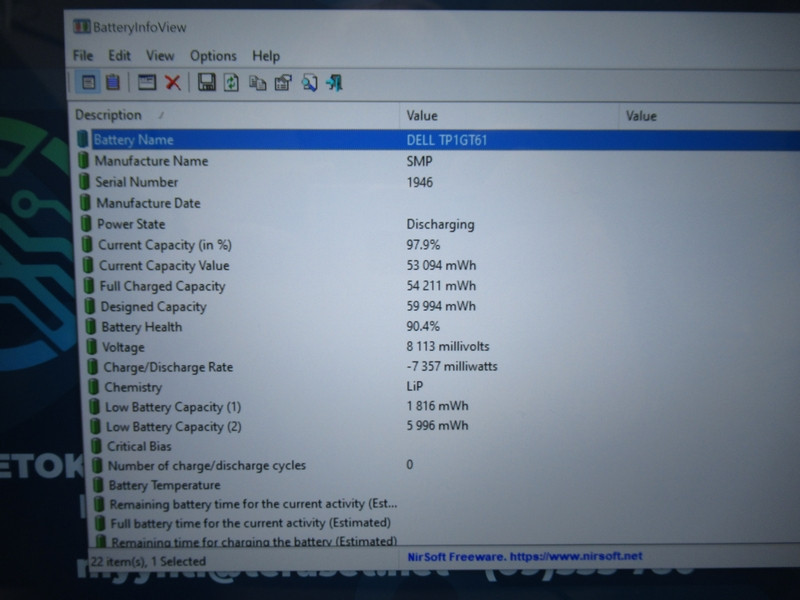Click the 22 item(s), 1 Selected status text
This screenshot has width=800, height=600.
[148, 561]
